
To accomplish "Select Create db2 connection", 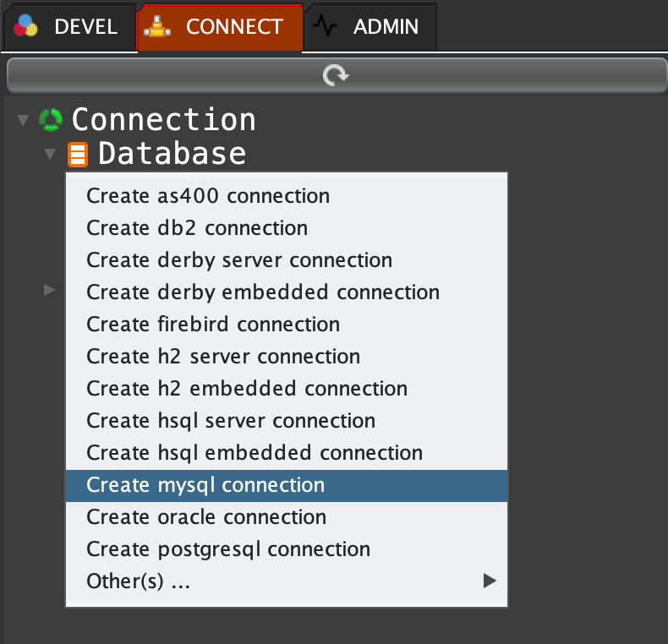I will [197, 228].
